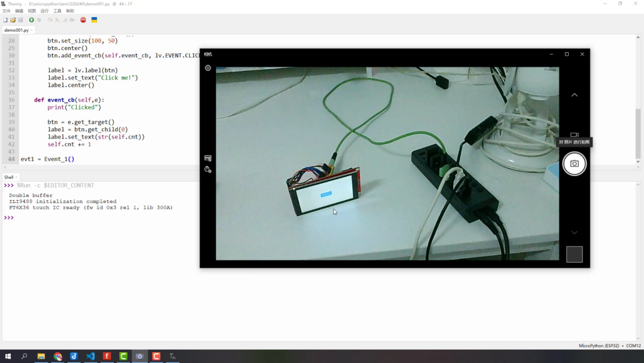
Task: Toggle the photo timer in Camera
Action: pyautogui.click(x=208, y=170)
